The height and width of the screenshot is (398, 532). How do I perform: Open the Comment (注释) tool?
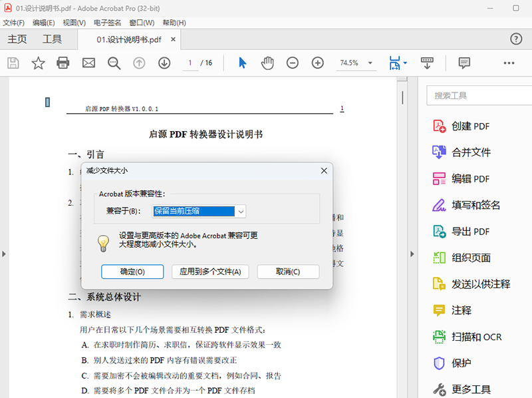[452, 310]
